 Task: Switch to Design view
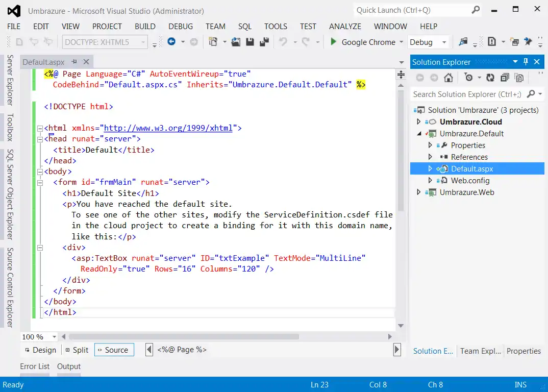40,350
